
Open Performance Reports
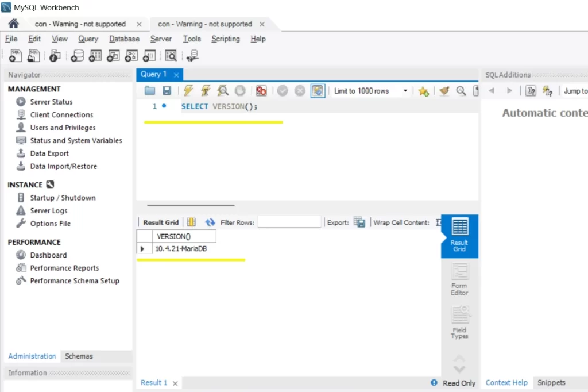click(x=64, y=268)
